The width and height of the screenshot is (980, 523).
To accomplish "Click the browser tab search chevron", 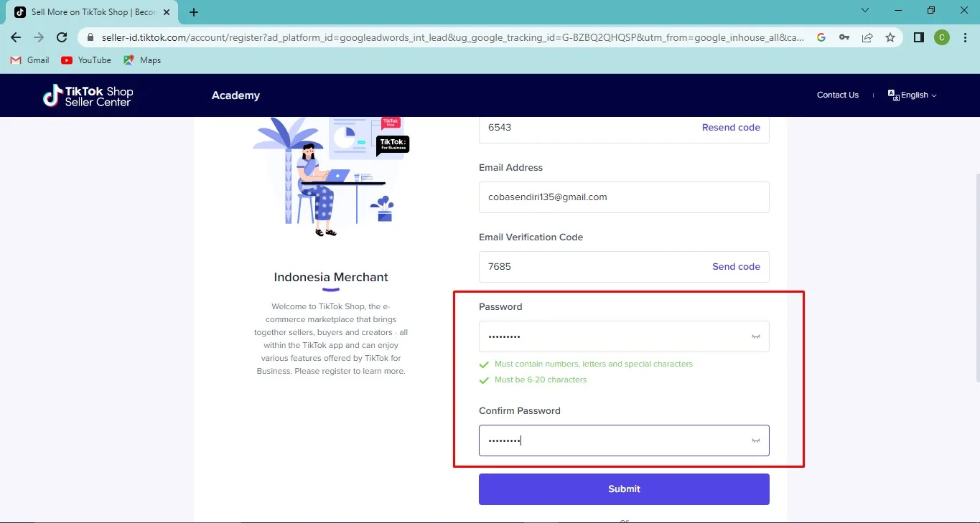I will [865, 11].
